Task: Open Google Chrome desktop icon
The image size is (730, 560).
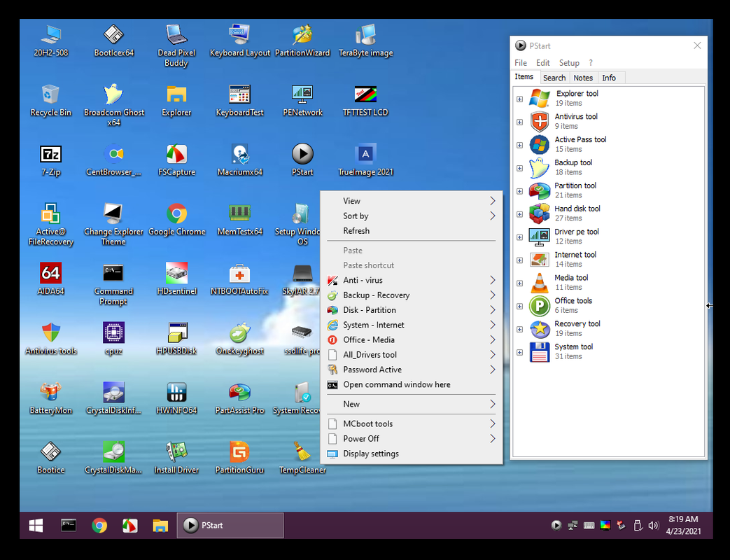Action: pyautogui.click(x=176, y=219)
